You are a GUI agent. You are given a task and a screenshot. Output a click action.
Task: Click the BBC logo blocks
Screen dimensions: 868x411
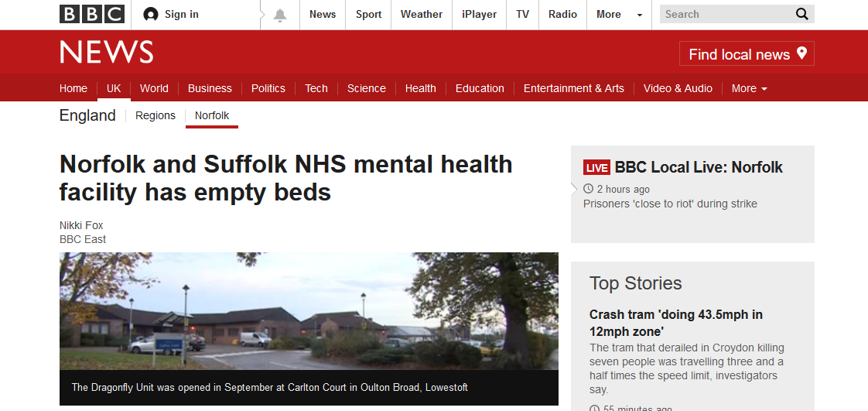(92, 15)
